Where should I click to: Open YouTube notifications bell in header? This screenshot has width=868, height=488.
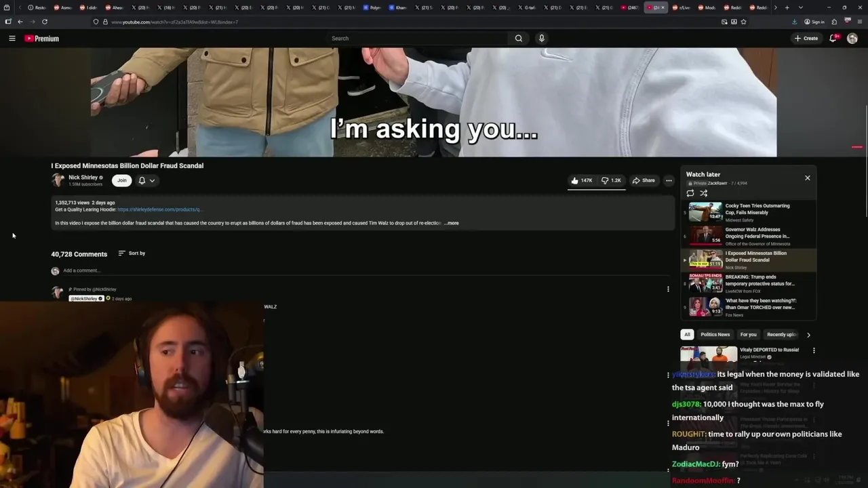pyautogui.click(x=833, y=39)
